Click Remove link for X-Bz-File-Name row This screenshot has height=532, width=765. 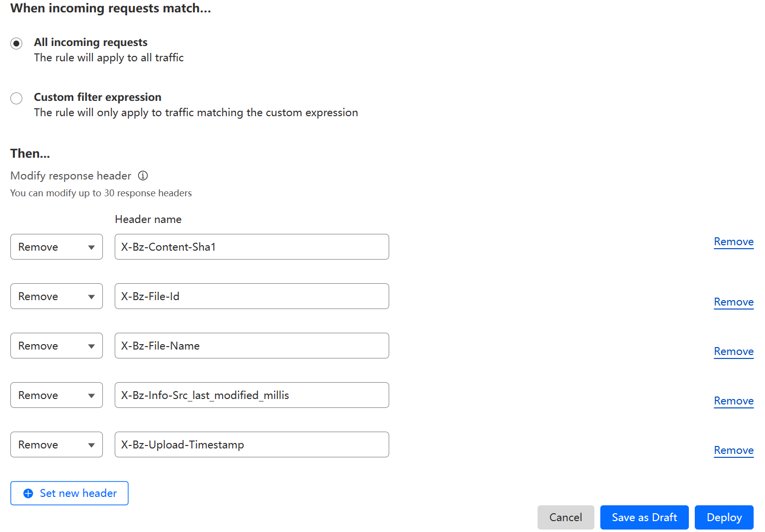[x=733, y=352]
